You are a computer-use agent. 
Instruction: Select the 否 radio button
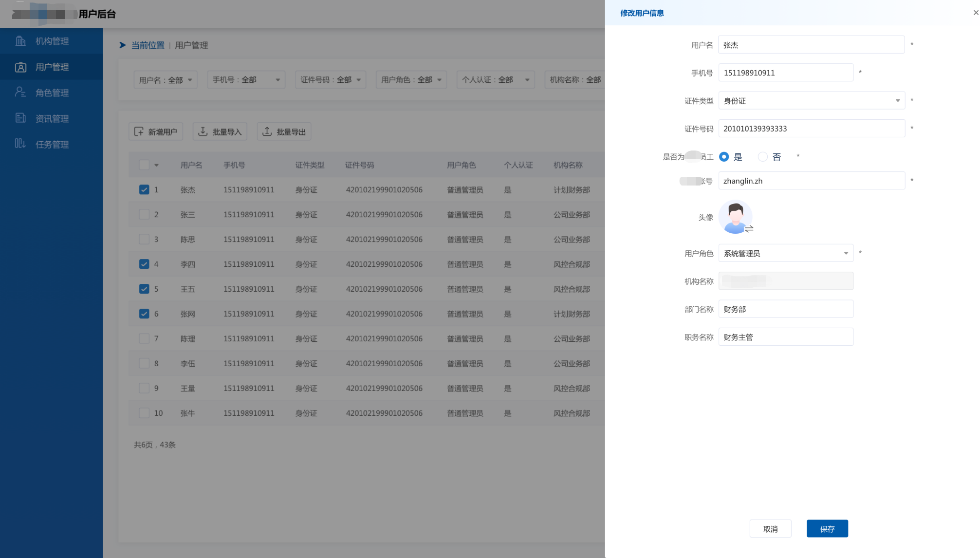point(763,157)
